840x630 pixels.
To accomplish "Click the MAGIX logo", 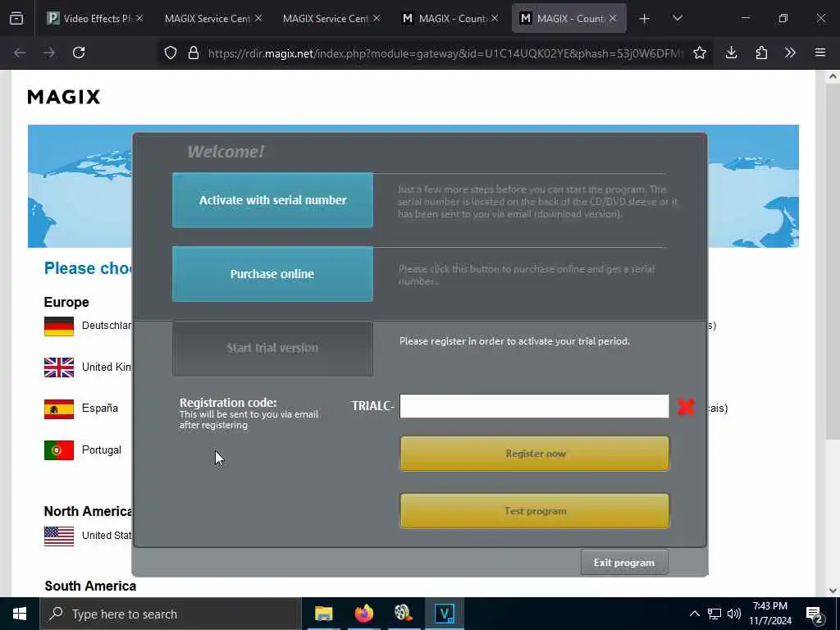I will point(64,97).
